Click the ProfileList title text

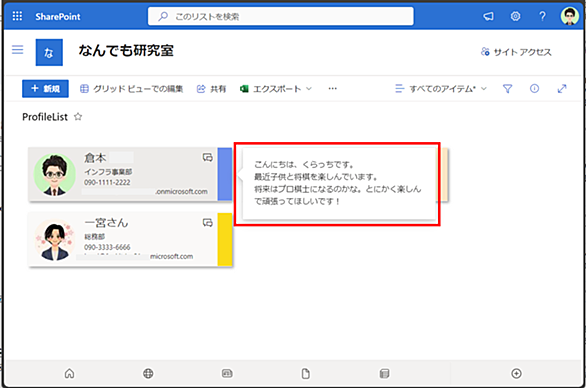point(45,117)
